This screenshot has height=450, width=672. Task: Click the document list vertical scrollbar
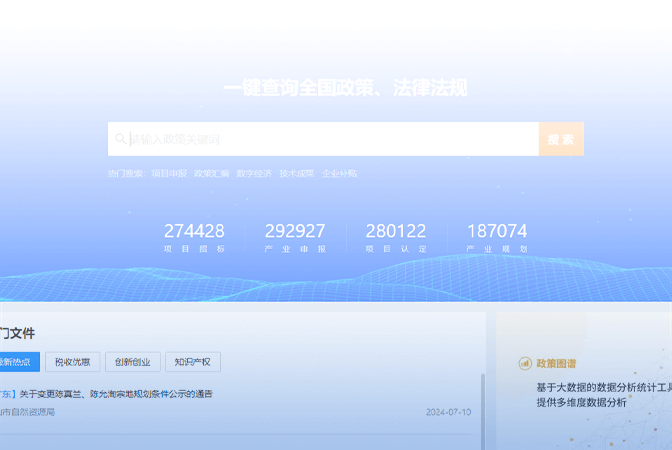482,410
